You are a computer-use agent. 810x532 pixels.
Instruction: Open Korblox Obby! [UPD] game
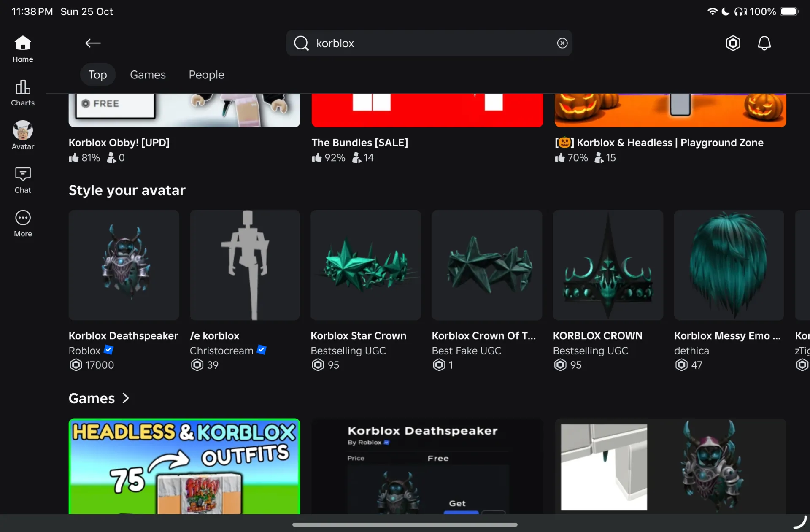pos(184,111)
